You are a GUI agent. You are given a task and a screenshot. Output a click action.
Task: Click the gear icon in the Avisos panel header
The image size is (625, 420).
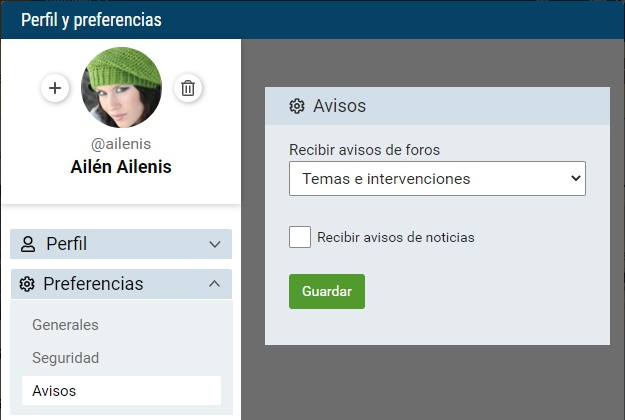(296, 106)
